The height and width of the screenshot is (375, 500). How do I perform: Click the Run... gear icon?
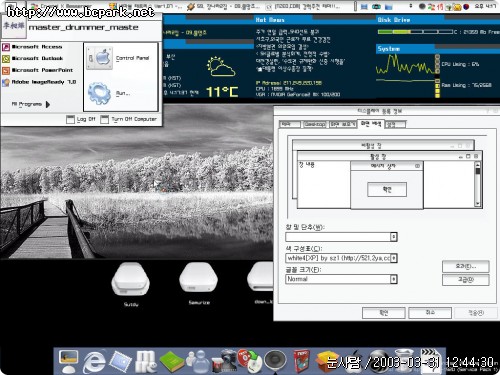[x=99, y=93]
